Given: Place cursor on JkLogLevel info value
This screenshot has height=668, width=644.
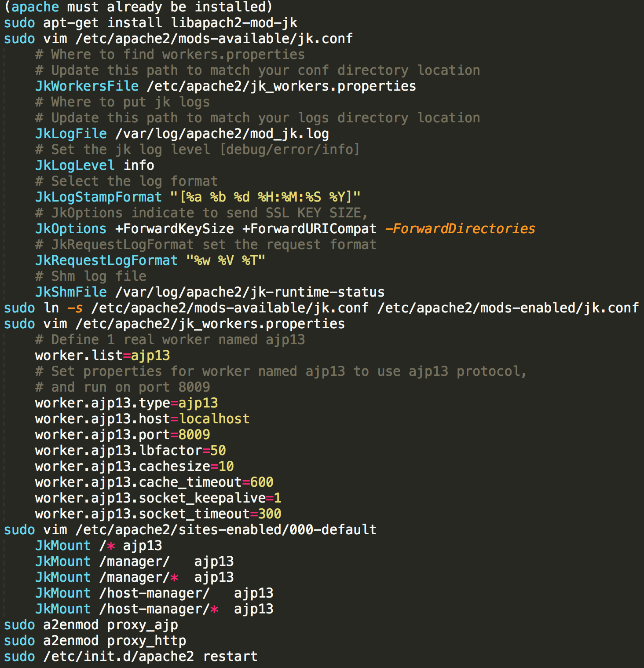Looking at the screenshot, I should (139, 165).
